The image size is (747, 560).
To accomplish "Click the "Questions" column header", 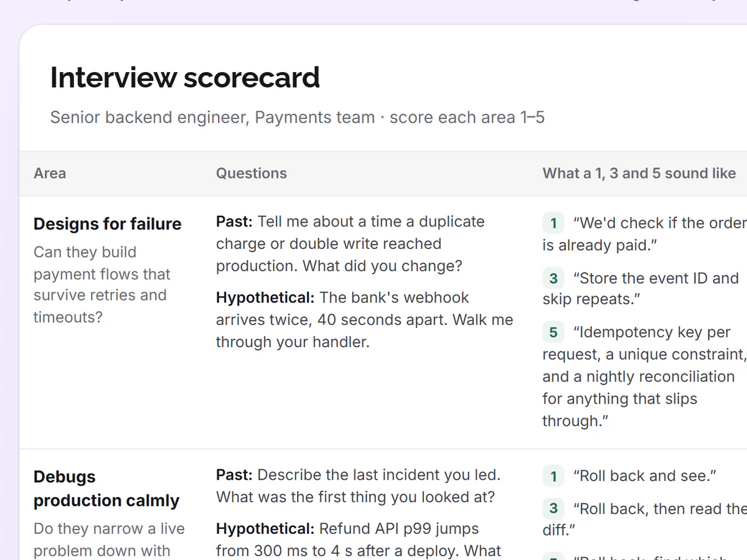I will point(251,174).
